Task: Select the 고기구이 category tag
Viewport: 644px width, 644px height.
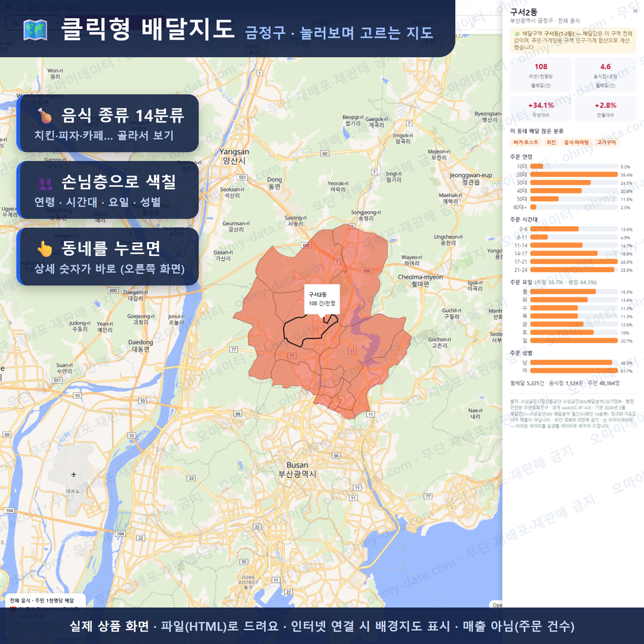Action: click(x=606, y=143)
